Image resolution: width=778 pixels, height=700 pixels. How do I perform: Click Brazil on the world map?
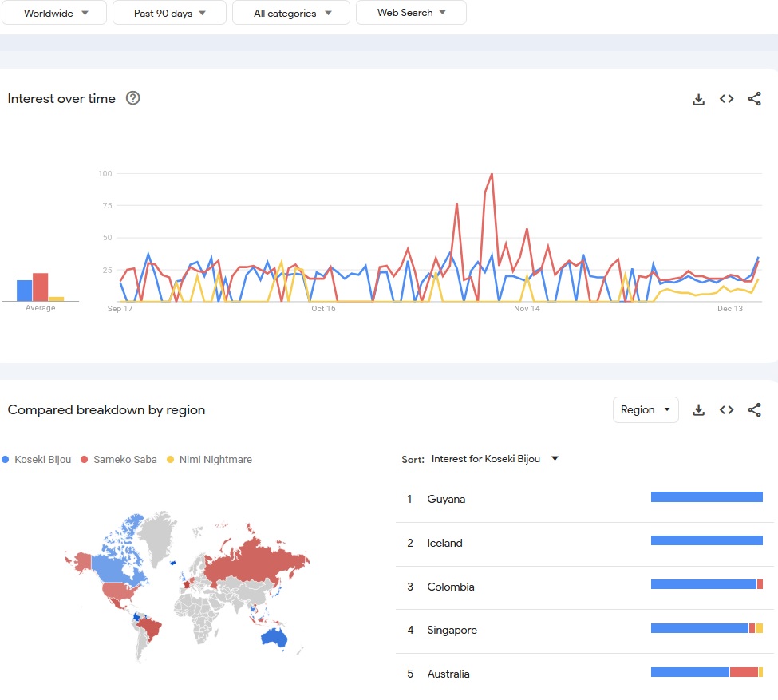(x=150, y=628)
